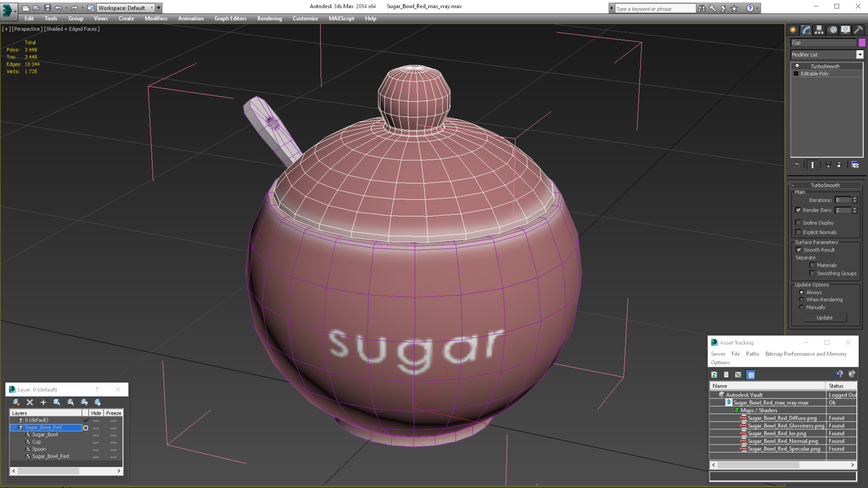This screenshot has width=868, height=488.
Task: Enable Isoline Display checkbox
Action: [x=798, y=223]
